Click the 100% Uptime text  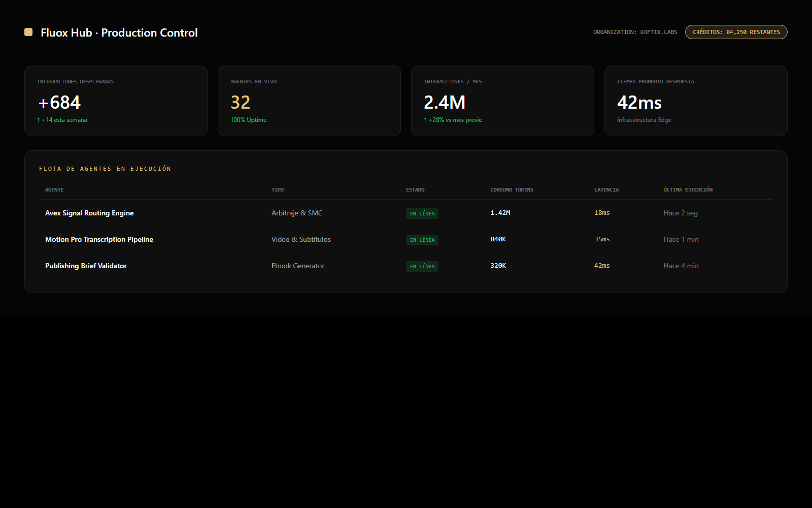248,120
